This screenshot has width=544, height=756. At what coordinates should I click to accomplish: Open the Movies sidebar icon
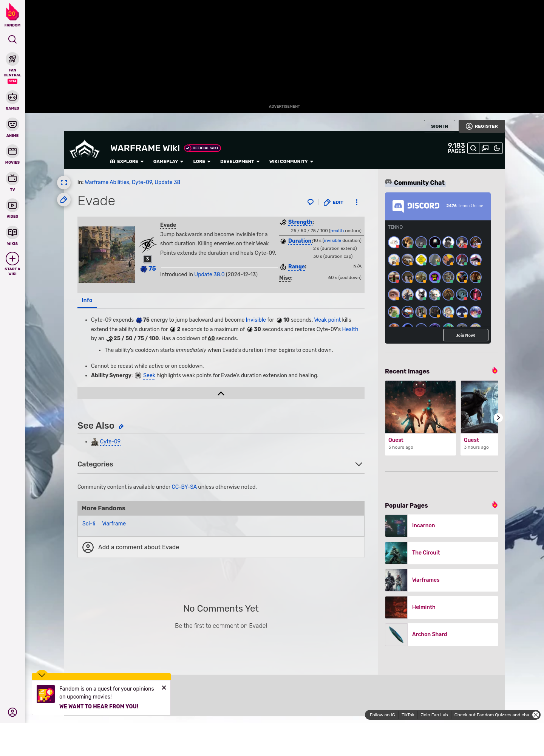12,151
